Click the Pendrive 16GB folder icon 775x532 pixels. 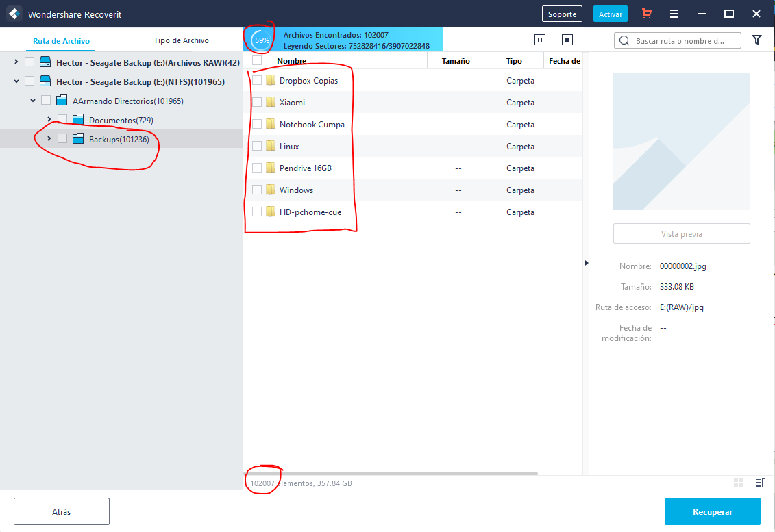point(271,168)
